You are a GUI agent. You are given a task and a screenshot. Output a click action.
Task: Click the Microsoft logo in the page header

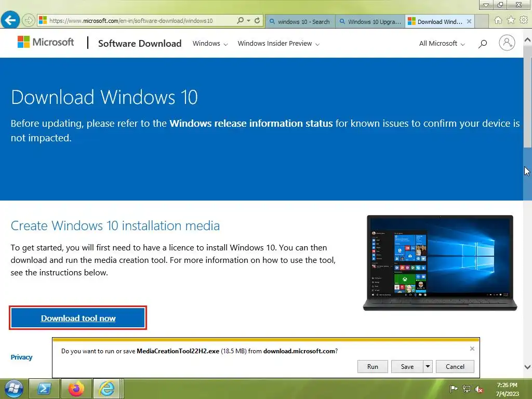click(x=46, y=42)
